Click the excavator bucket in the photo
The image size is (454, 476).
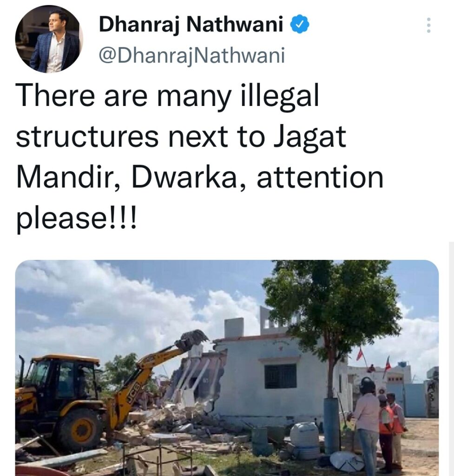[x=191, y=339]
